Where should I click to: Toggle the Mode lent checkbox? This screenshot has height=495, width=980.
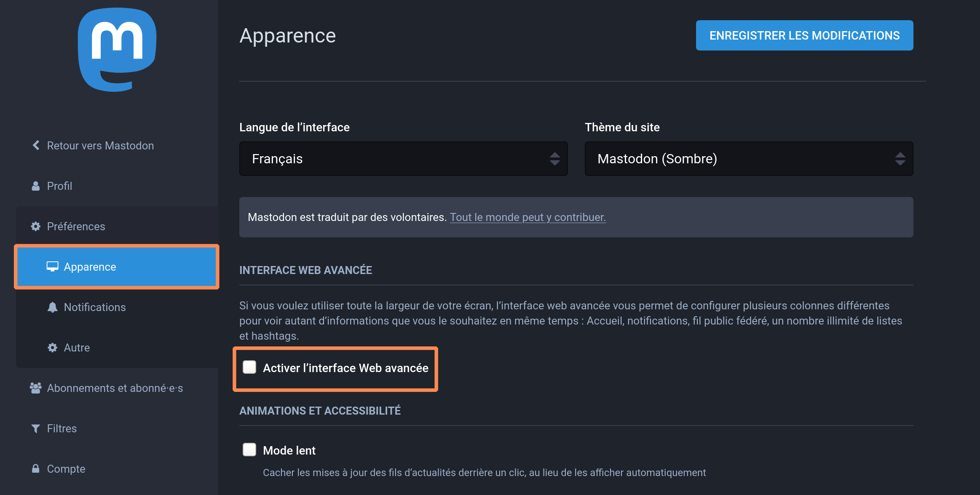click(249, 450)
